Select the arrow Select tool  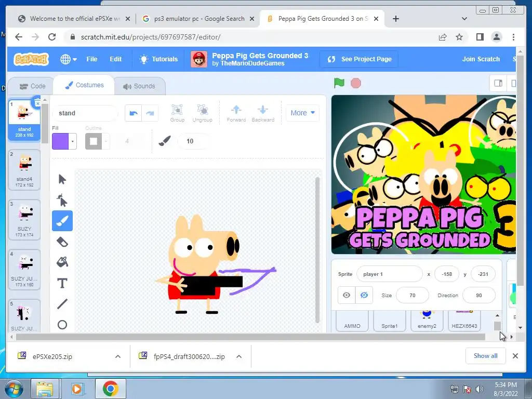click(62, 179)
